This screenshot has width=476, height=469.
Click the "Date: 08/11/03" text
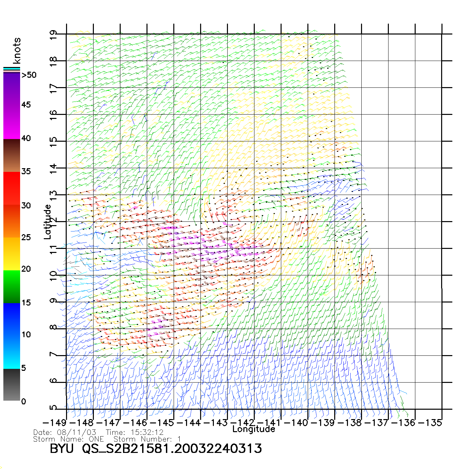(64, 432)
